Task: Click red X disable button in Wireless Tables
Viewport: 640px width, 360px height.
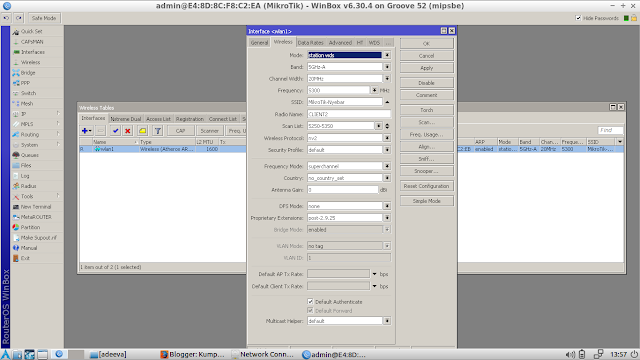Action: point(128,131)
